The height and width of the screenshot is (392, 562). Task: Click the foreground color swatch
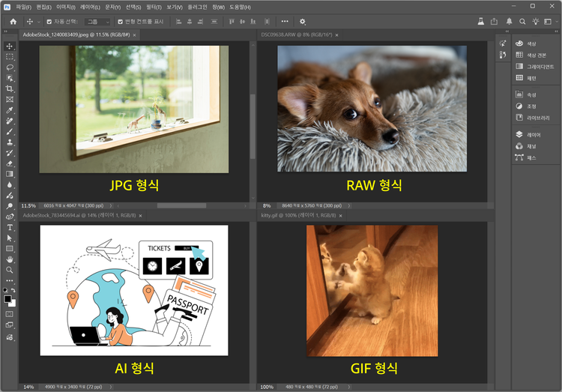[x=7, y=299]
